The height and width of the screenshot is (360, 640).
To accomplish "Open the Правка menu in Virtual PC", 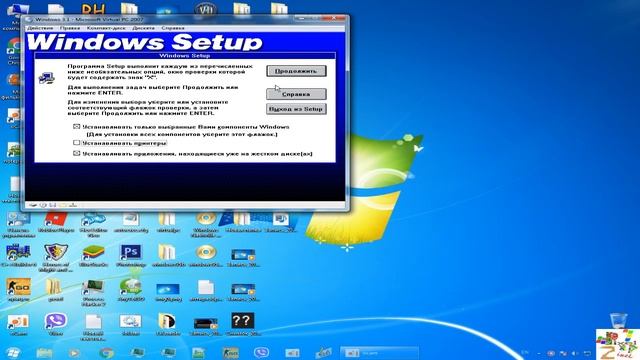I will (70, 28).
